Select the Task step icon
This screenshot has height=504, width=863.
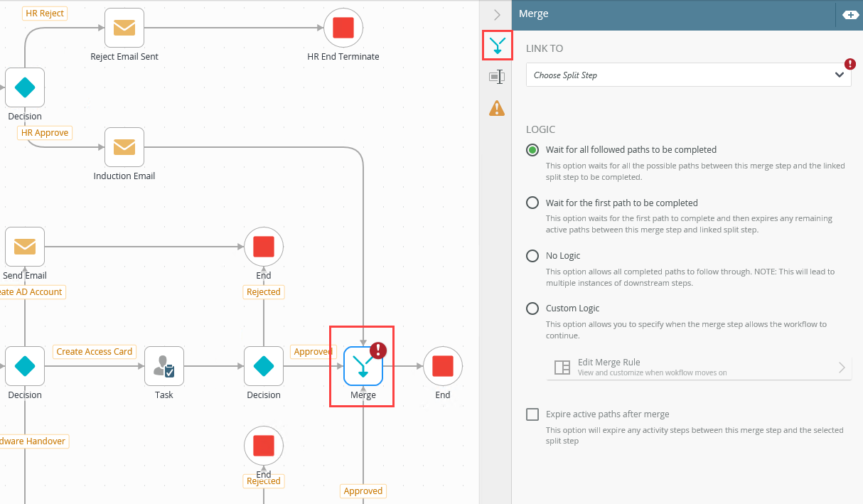click(164, 366)
